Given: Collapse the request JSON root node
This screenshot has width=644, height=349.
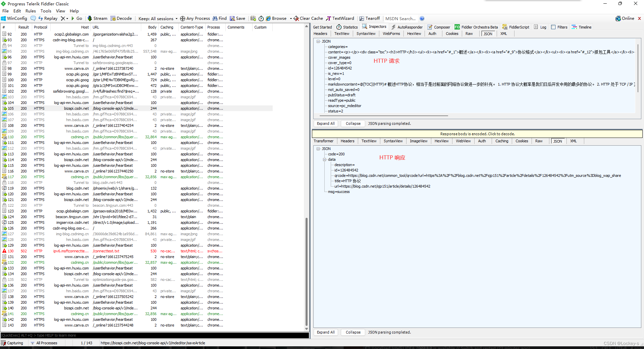Looking at the screenshot, I should pos(318,41).
